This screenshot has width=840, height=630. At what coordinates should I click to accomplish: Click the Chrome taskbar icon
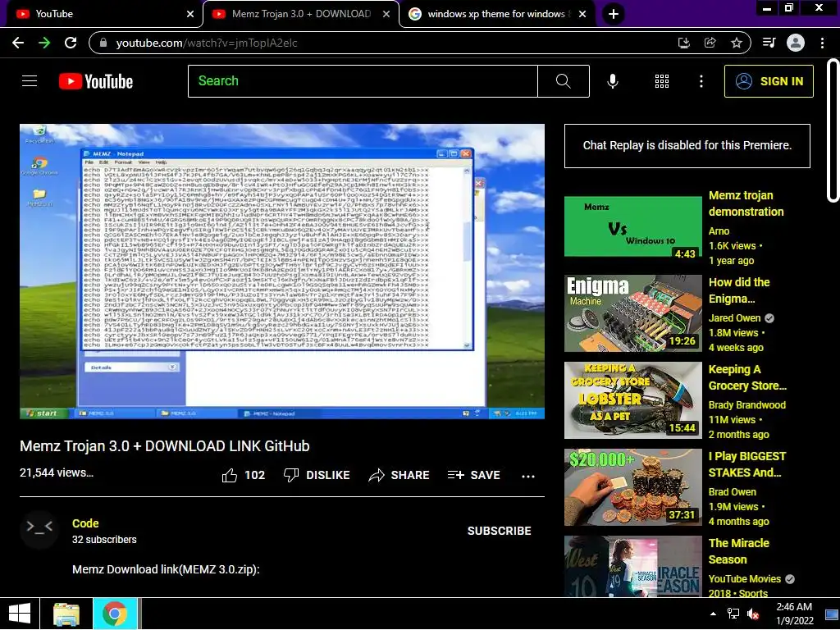tap(115, 614)
